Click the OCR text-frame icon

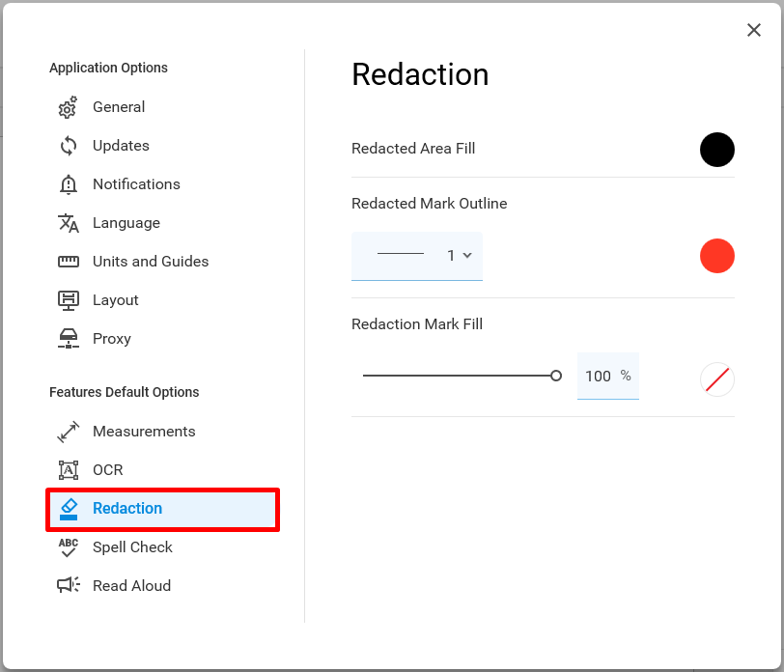[x=68, y=470]
